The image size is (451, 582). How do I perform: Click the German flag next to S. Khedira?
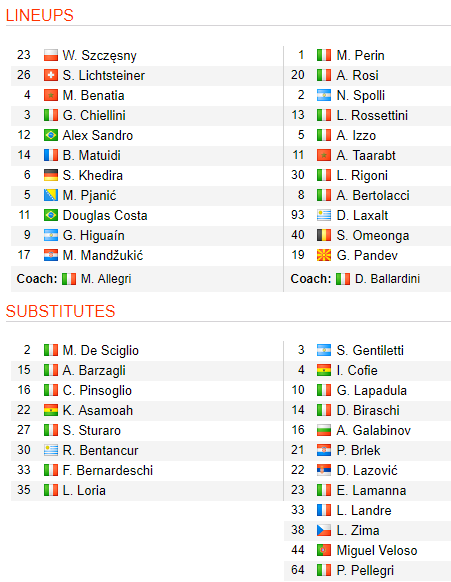(51, 175)
